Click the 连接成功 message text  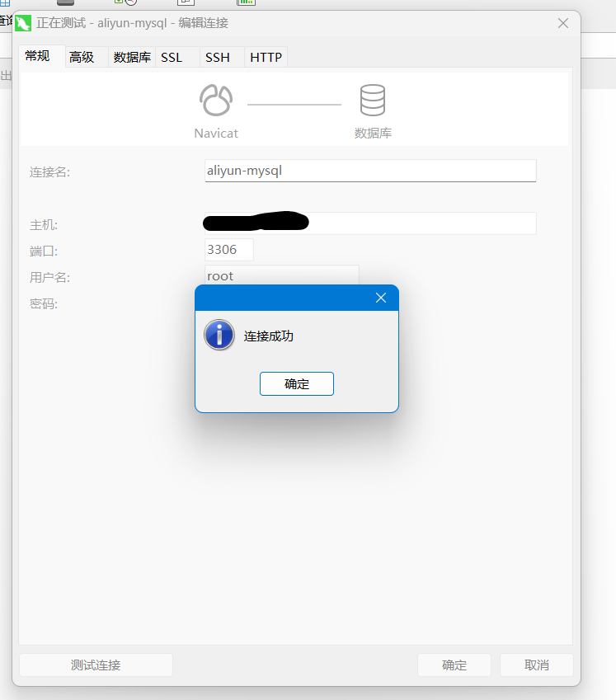(x=269, y=336)
